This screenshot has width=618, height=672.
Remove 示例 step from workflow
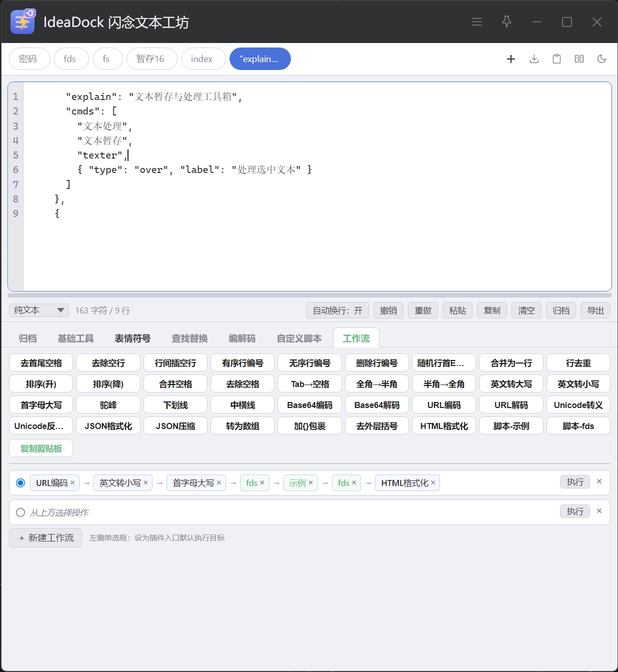[x=310, y=482]
